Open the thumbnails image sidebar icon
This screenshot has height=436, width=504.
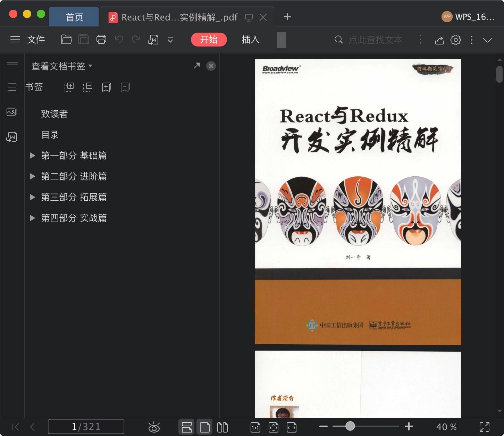pos(11,112)
